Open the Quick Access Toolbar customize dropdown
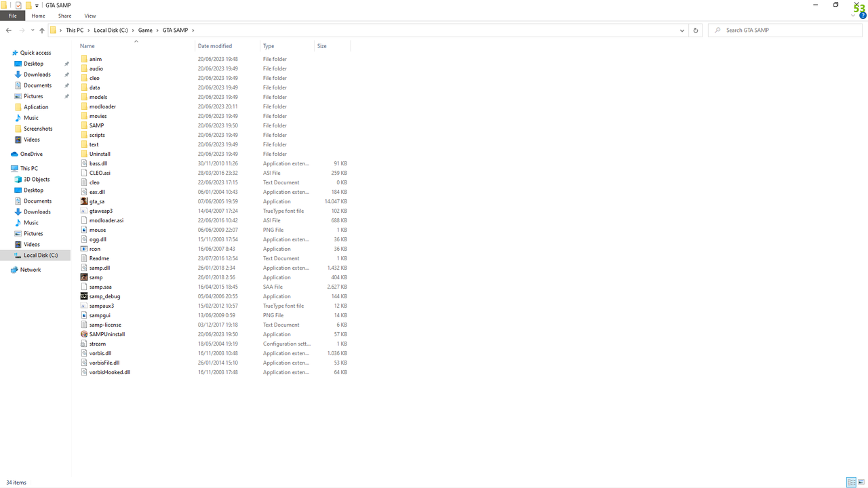The width and height of the screenshot is (868, 488). (x=37, y=5)
